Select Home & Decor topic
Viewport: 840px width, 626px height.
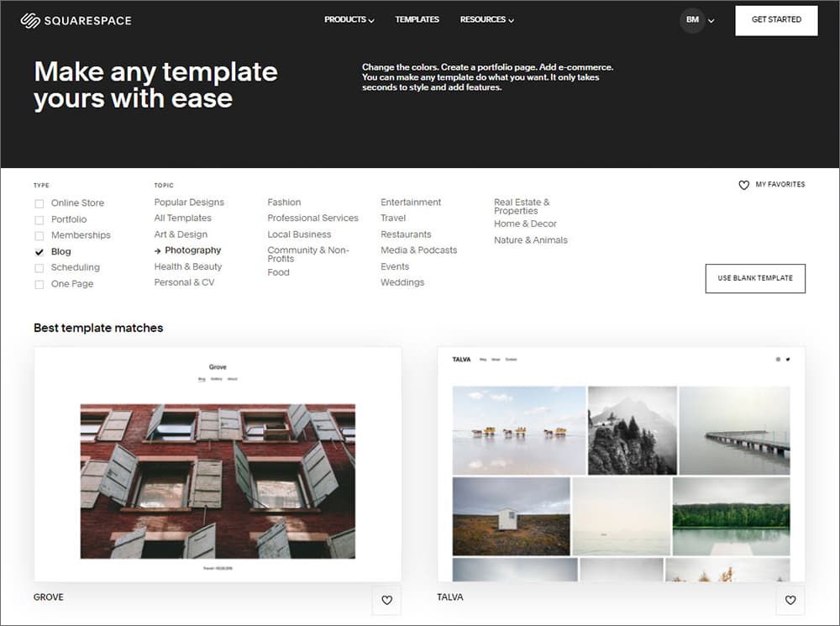point(525,224)
